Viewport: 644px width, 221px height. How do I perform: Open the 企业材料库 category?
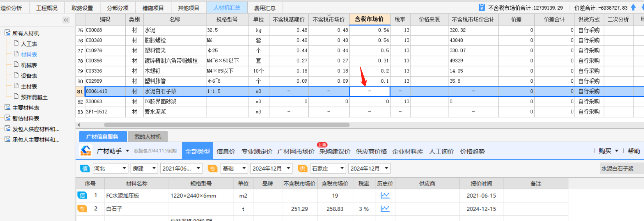coord(408,151)
